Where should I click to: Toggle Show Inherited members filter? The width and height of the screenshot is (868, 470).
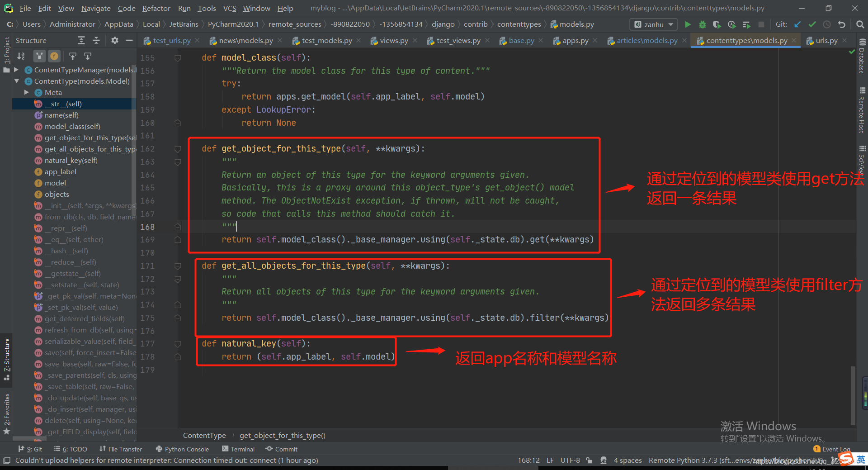[40, 56]
